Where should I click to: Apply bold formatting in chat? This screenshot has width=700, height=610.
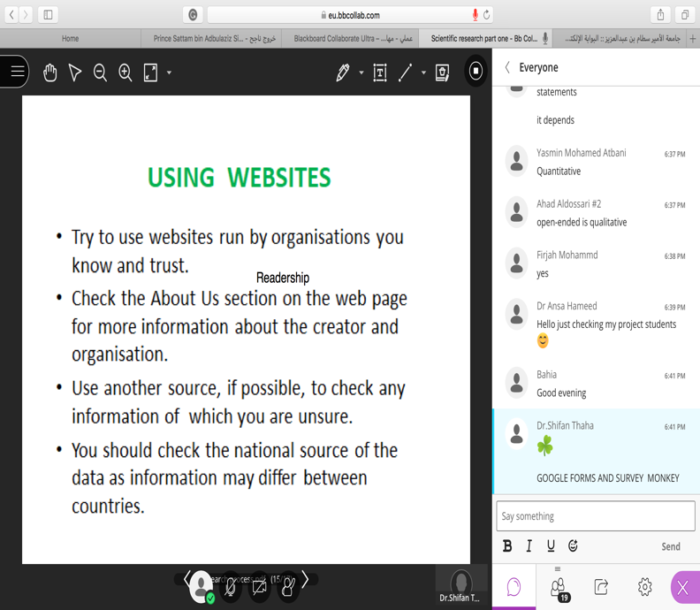click(507, 546)
